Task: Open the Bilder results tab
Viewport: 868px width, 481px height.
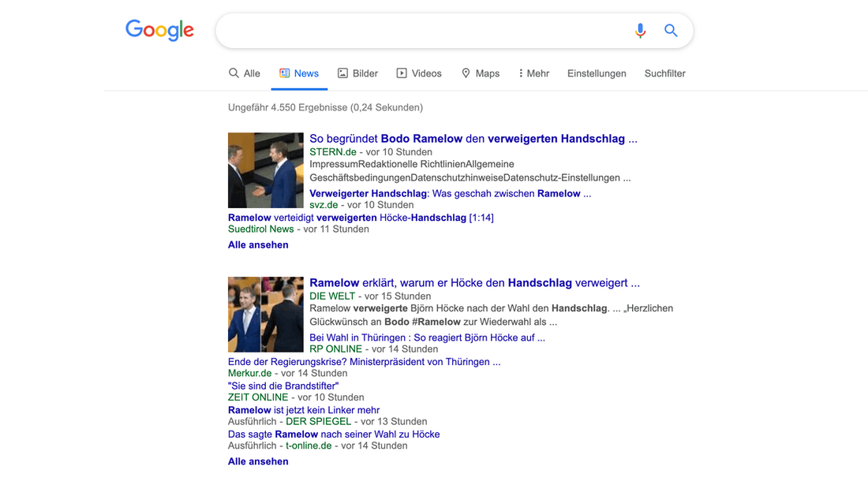Action: [357, 73]
